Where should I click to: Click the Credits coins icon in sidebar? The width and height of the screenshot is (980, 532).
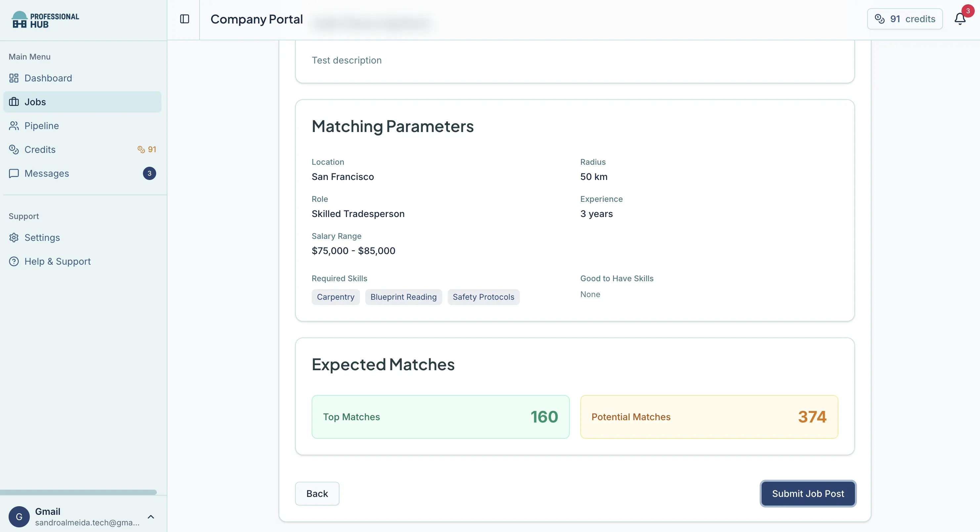[x=14, y=150]
